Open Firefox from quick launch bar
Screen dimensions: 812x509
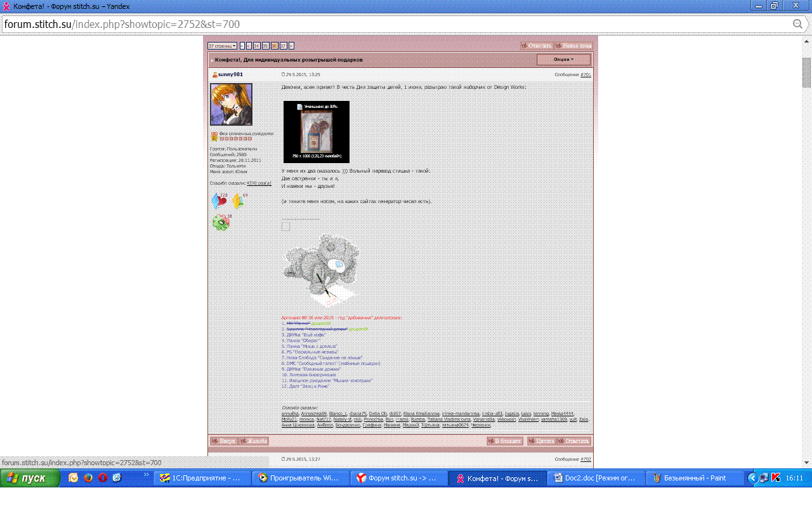pos(88,478)
